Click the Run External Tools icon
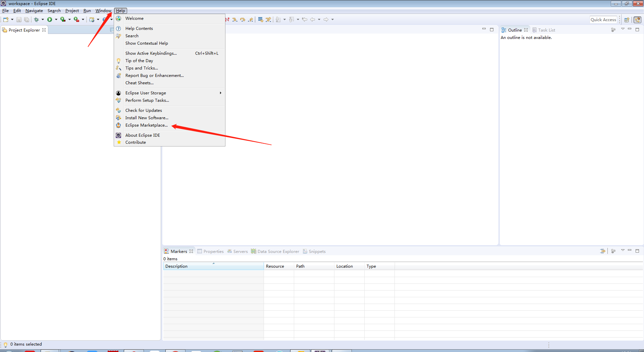Image resolution: width=644 pixels, height=352 pixels. pos(76,19)
